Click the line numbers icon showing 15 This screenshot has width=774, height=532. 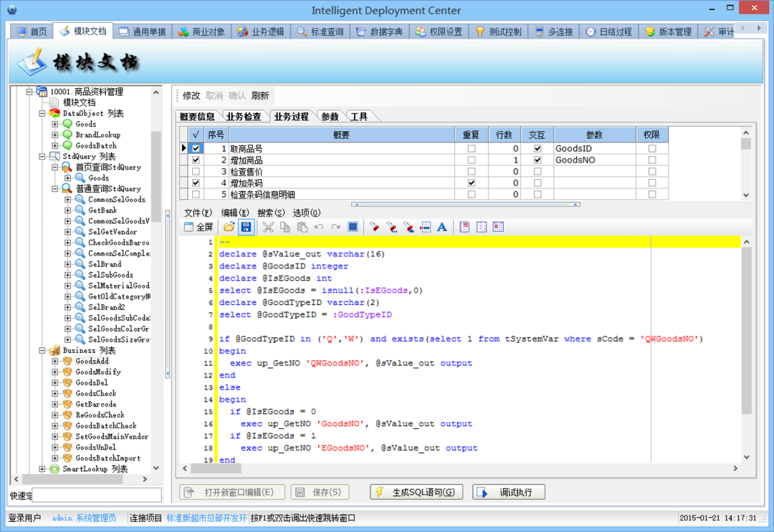[464, 227]
